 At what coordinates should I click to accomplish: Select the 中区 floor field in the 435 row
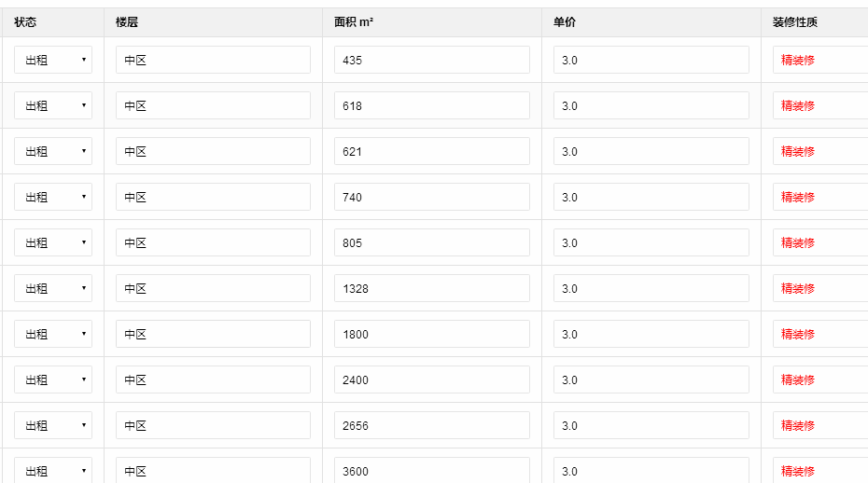[213, 60]
